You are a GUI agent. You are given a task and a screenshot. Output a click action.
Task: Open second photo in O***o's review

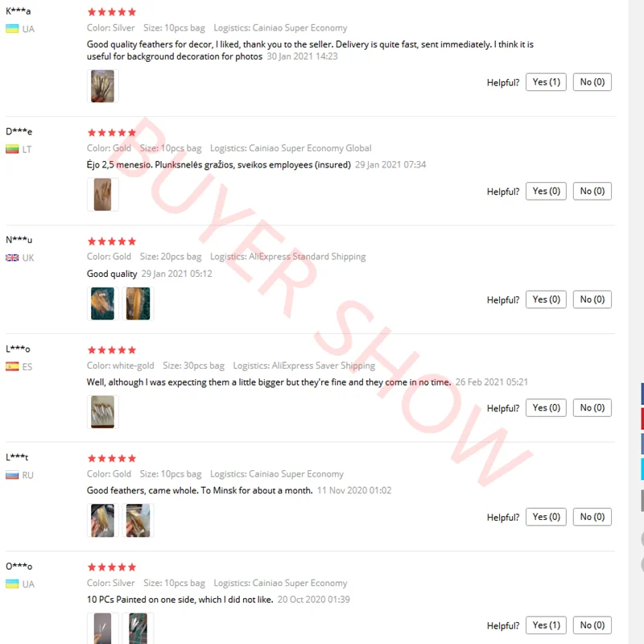138,629
